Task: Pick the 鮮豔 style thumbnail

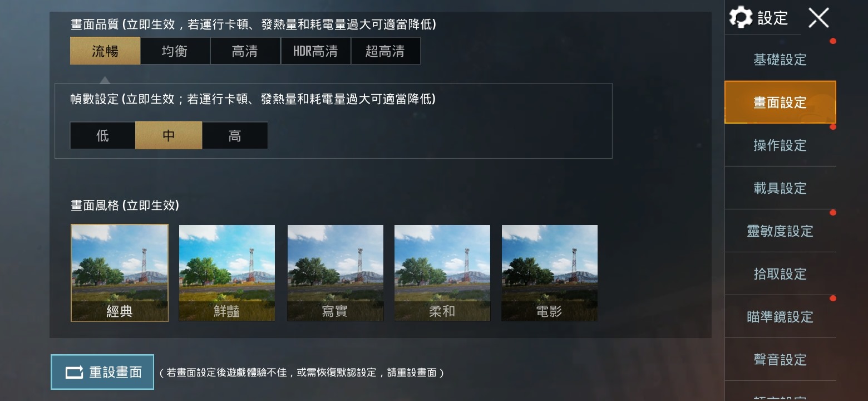Action: (227, 273)
